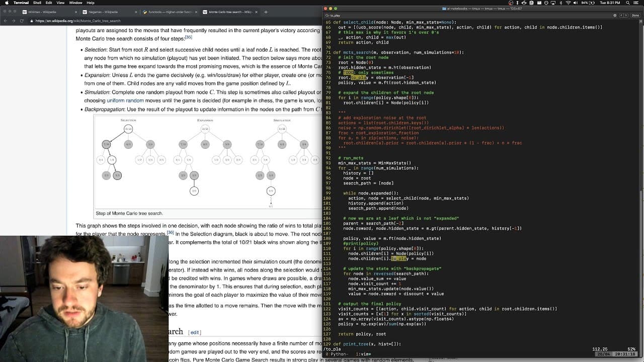Viewport: 644px width, 362px height.
Task: Click the '1:vim*' tmux window label
Action: click(x=363, y=354)
